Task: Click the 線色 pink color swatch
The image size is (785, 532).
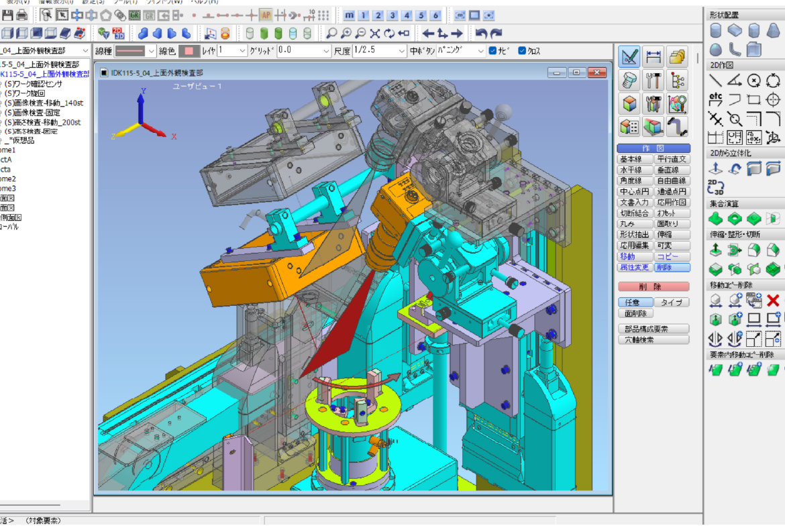Action: point(189,51)
